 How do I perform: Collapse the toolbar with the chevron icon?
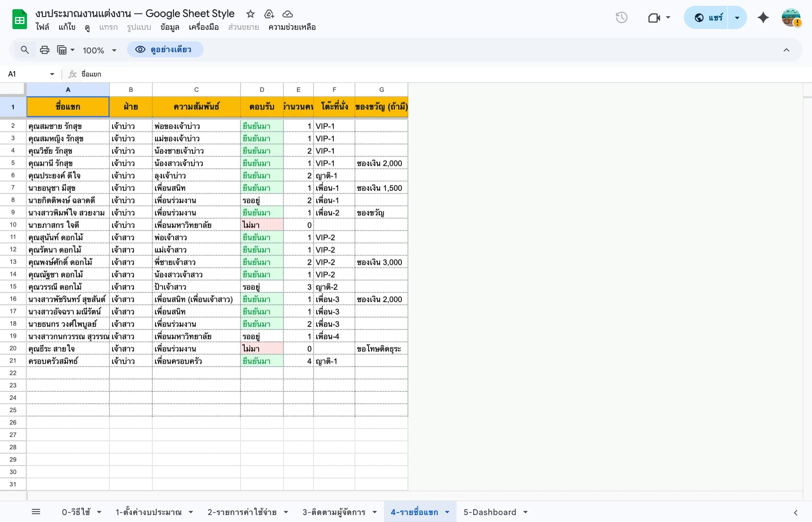(786, 49)
